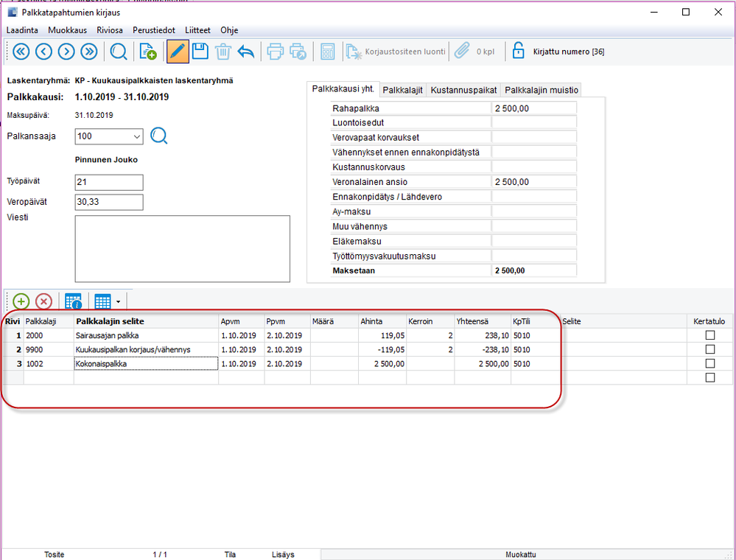736x560 pixels.
Task: Delete row using the red X icon
Action: (44, 301)
